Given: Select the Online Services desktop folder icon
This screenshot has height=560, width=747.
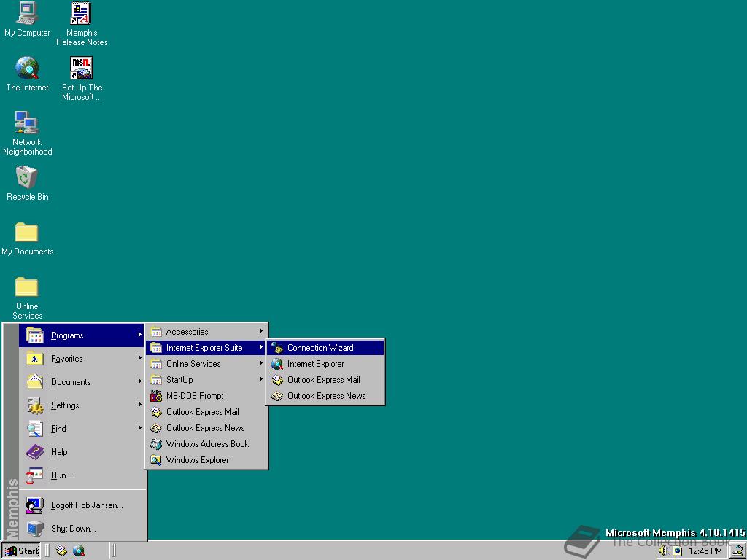Looking at the screenshot, I should 27,297.
